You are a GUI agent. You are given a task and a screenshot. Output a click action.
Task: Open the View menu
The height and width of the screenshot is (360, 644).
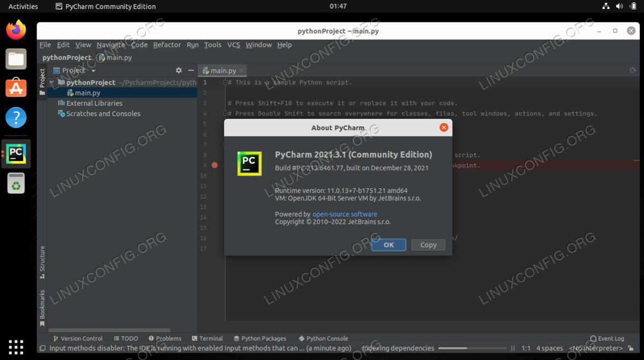(83, 45)
